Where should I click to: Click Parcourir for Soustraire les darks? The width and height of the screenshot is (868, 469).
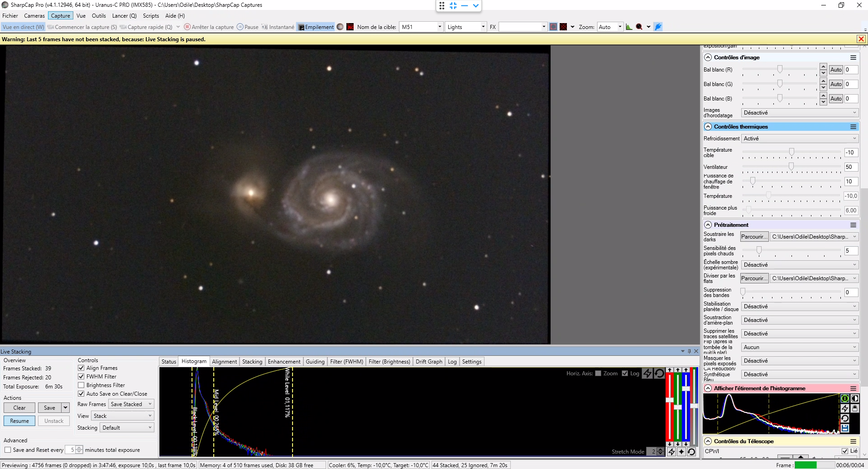754,237
